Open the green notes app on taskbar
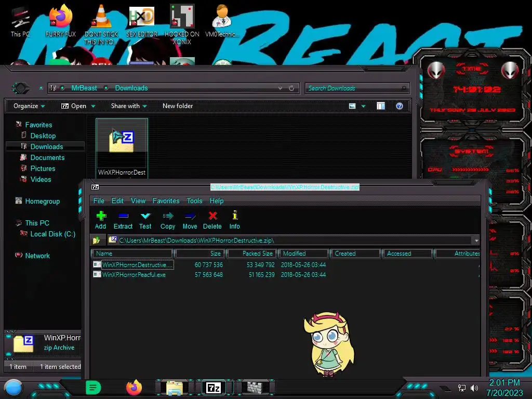Screen dimensions: 532x399 [x=93, y=388]
